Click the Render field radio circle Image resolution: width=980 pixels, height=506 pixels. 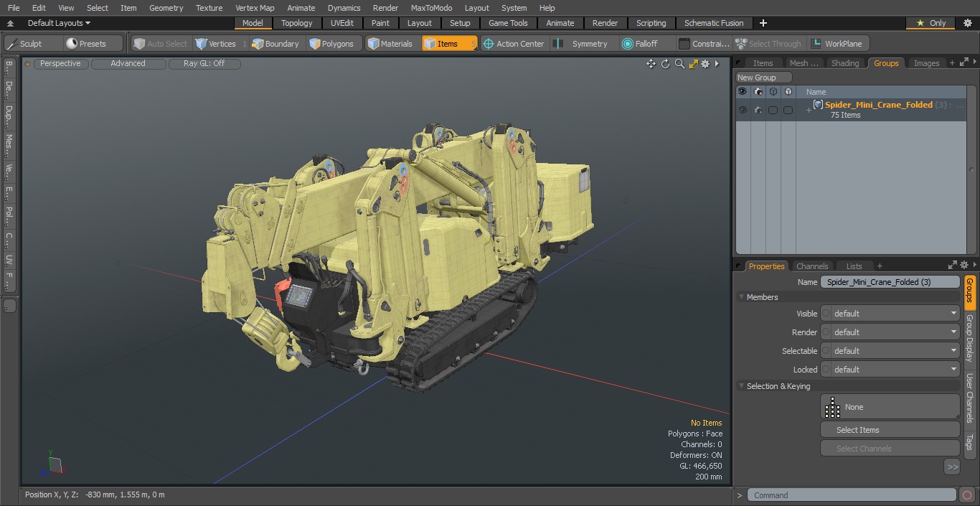826,332
